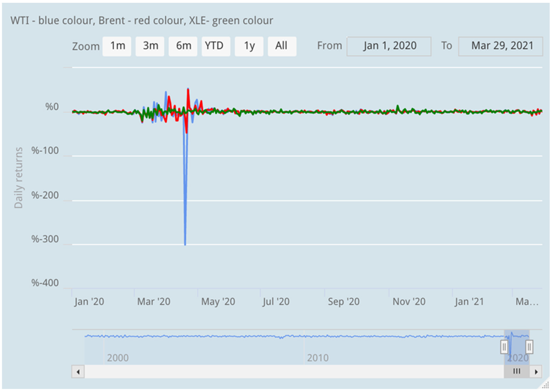Select the 3m zoom range
Viewport: 552px width, 392px height.
pyautogui.click(x=150, y=46)
